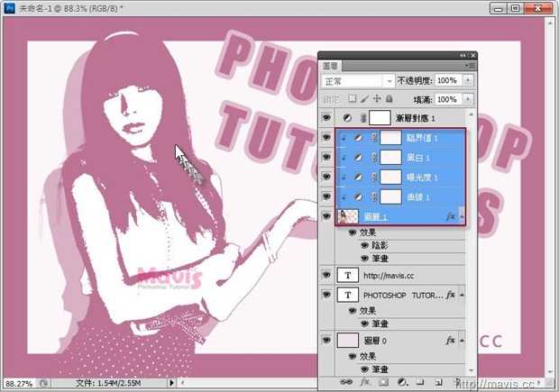Toggle 陰影 effect visibility on 圖層 1

click(x=365, y=245)
